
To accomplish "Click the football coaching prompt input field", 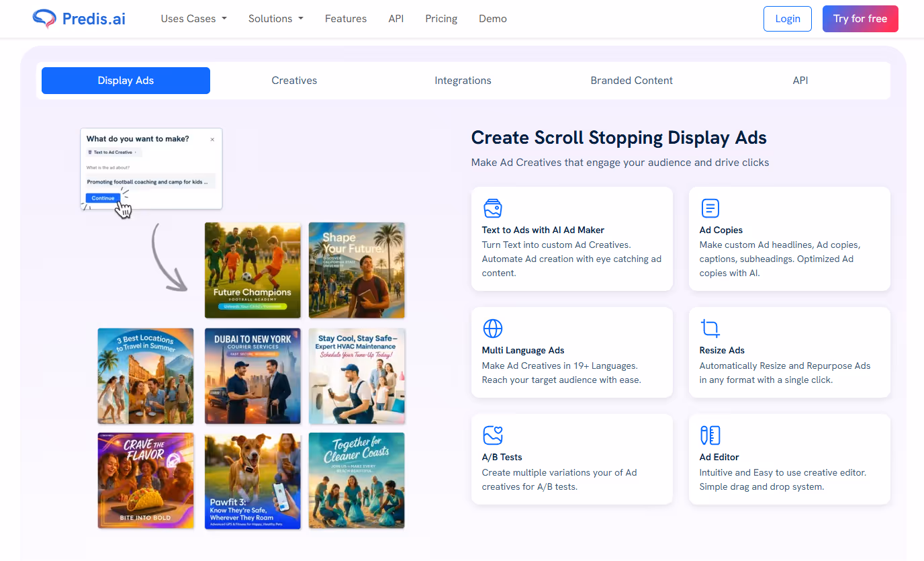I will click(x=150, y=181).
